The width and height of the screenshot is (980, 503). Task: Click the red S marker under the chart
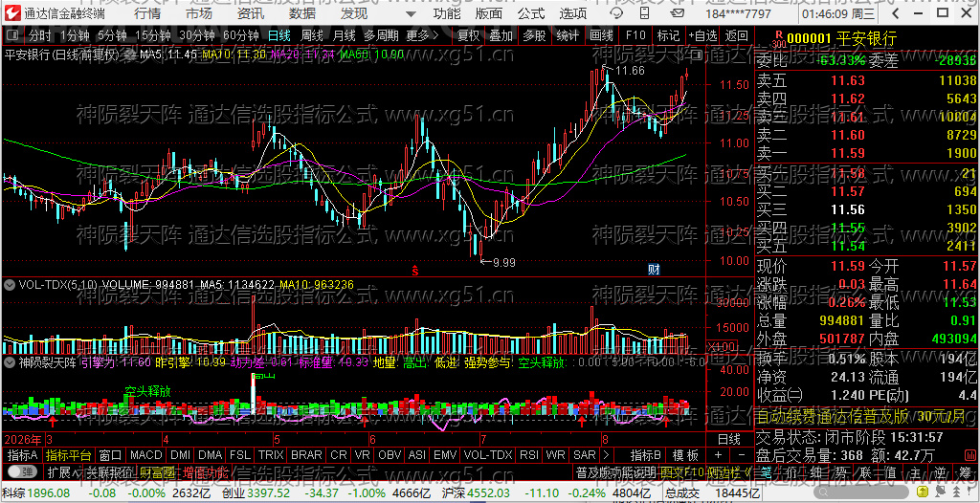click(413, 270)
